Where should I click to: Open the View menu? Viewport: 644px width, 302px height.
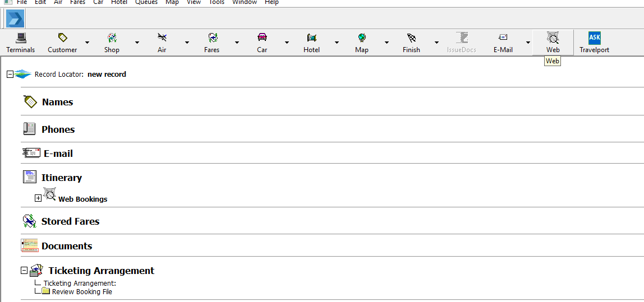pos(194,2)
